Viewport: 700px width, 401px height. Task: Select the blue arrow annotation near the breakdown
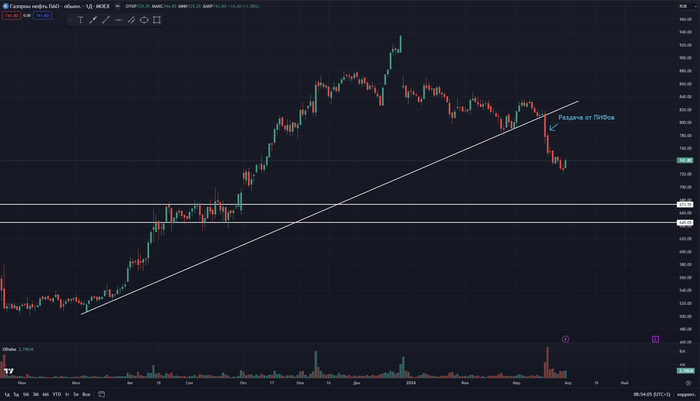tap(554, 127)
